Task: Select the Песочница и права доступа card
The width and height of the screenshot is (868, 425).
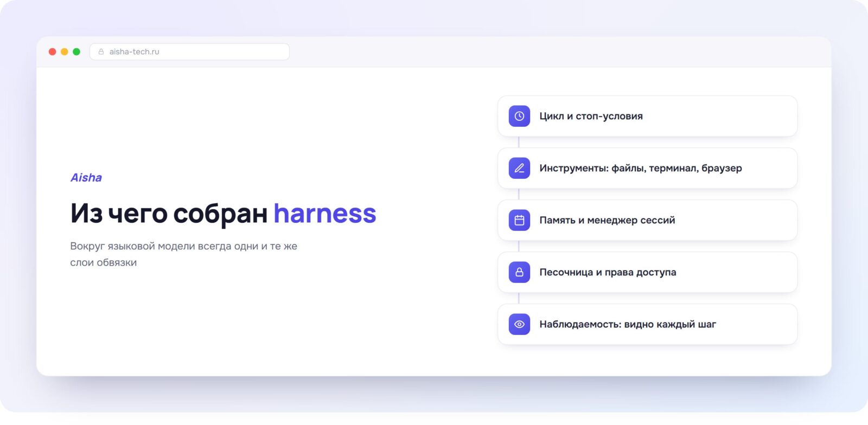Action: (x=647, y=272)
